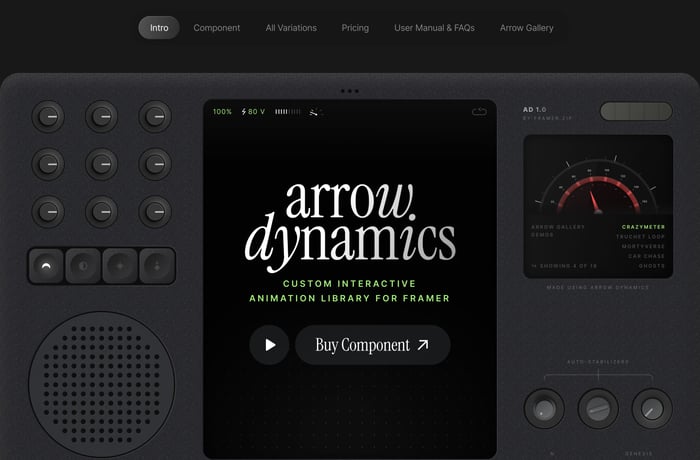Select CAR CHASE in the demo list
Image resolution: width=700 pixels, height=460 pixels.
tap(646, 256)
